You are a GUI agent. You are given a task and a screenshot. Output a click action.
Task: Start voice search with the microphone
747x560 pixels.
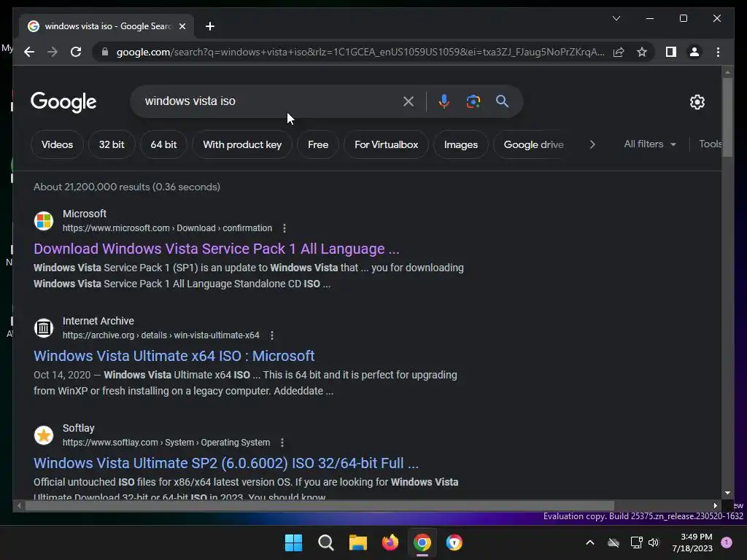click(x=444, y=101)
